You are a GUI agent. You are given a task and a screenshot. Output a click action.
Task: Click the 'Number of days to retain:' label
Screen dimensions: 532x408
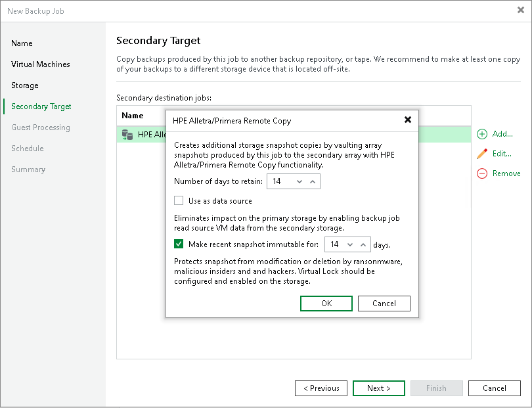click(x=218, y=181)
